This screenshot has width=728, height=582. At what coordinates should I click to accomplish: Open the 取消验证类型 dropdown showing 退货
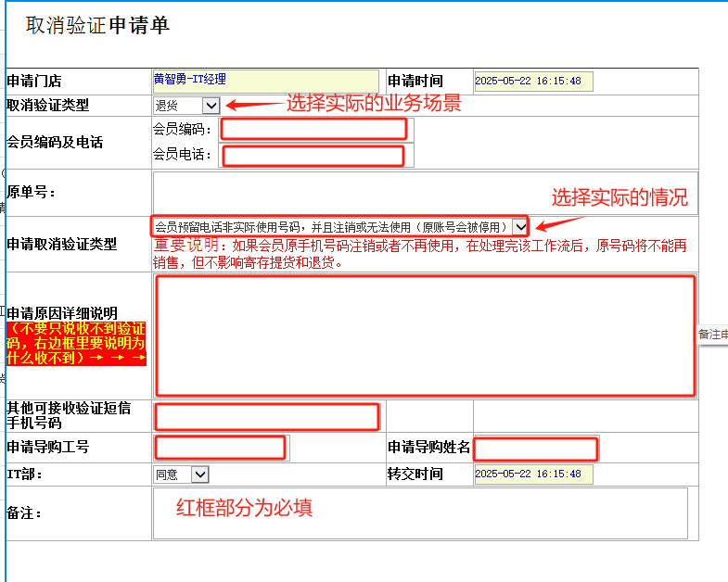click(187, 106)
